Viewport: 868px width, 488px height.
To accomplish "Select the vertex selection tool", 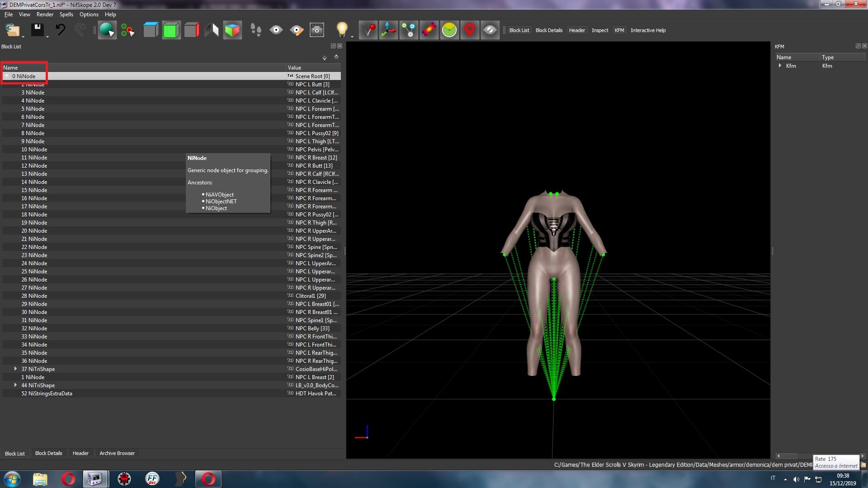I will [128, 30].
